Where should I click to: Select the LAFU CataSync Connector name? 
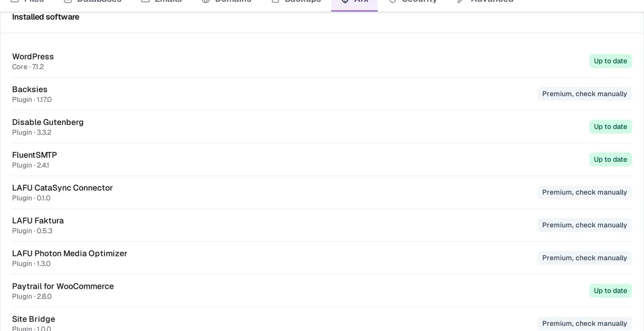[63, 188]
